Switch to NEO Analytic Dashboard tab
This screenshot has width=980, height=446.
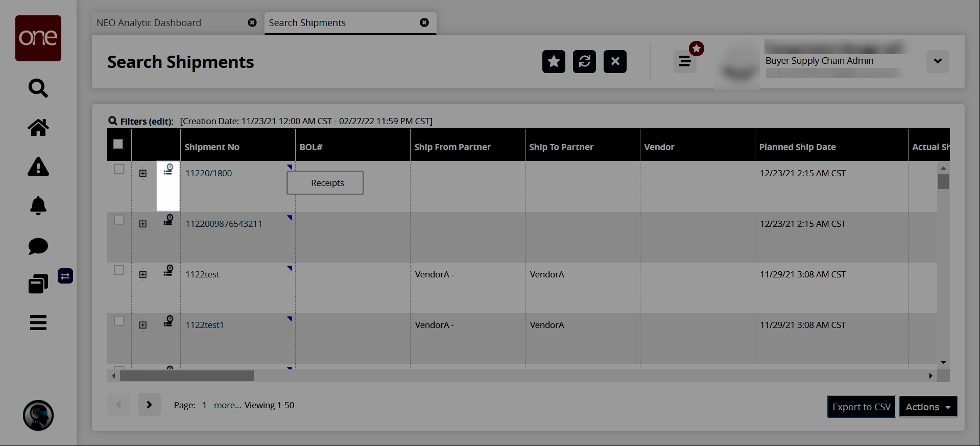pos(149,23)
